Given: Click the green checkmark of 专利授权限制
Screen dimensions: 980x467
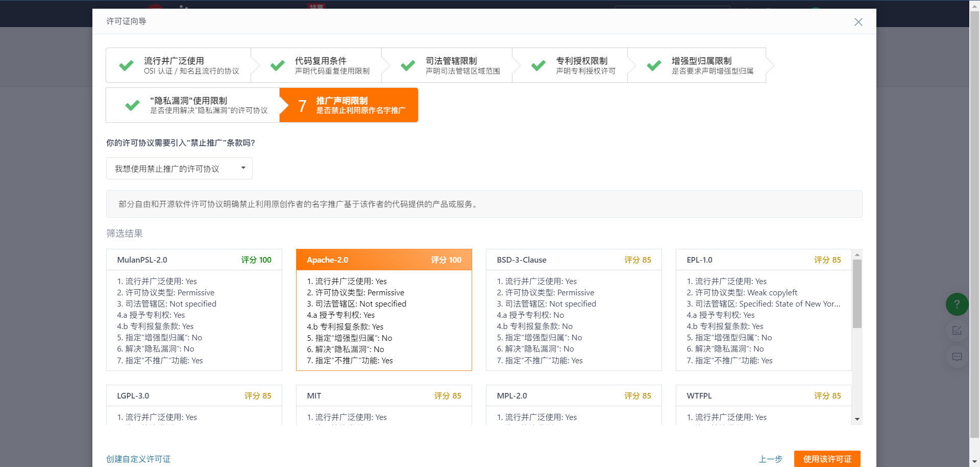Looking at the screenshot, I should 538,65.
